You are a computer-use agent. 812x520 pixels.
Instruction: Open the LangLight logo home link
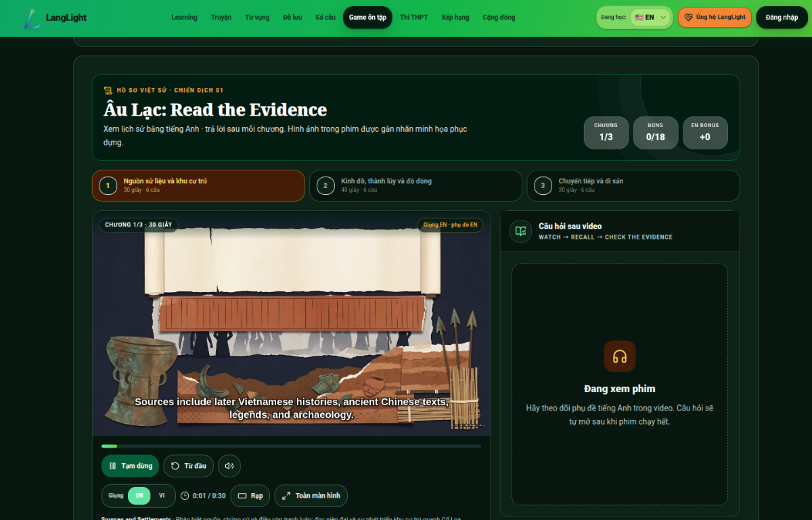tap(55, 18)
